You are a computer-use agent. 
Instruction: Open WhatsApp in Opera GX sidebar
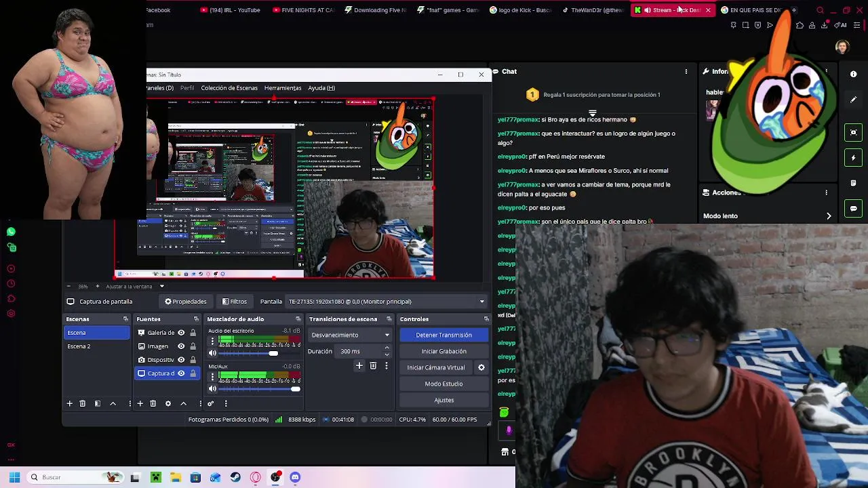[11, 232]
